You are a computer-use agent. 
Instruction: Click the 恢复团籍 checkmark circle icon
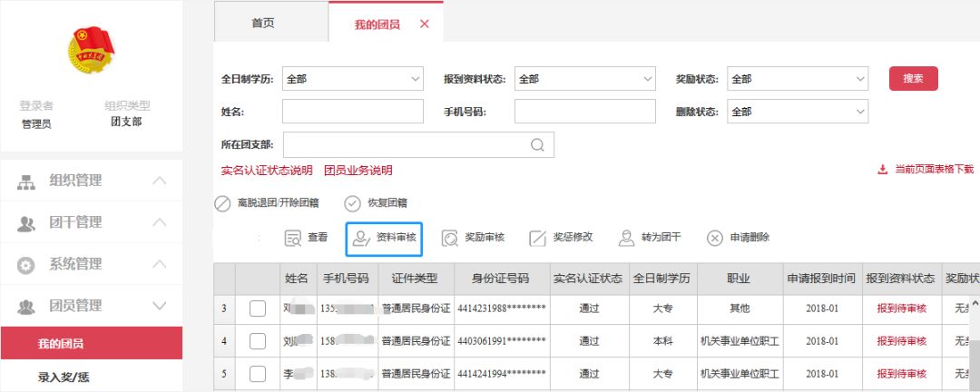(x=353, y=204)
